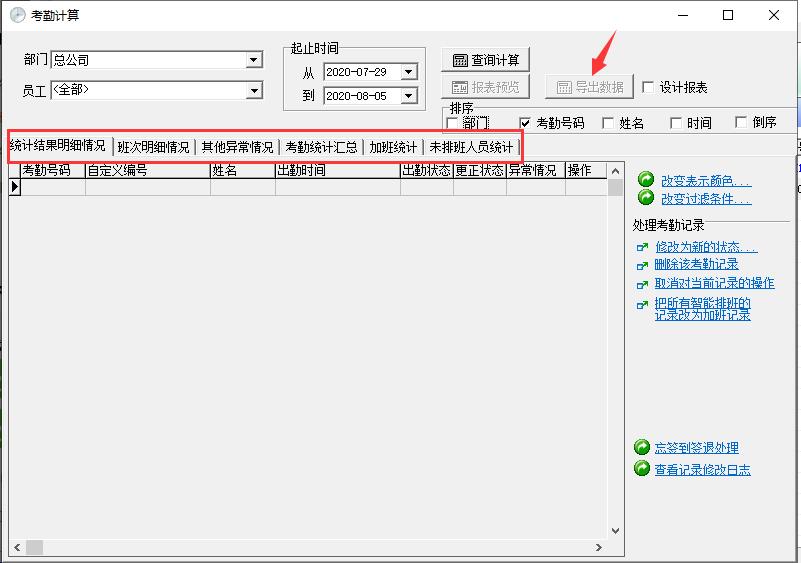Click the green icon beside 改变表示颜色
The width and height of the screenshot is (801, 563).
click(x=646, y=180)
